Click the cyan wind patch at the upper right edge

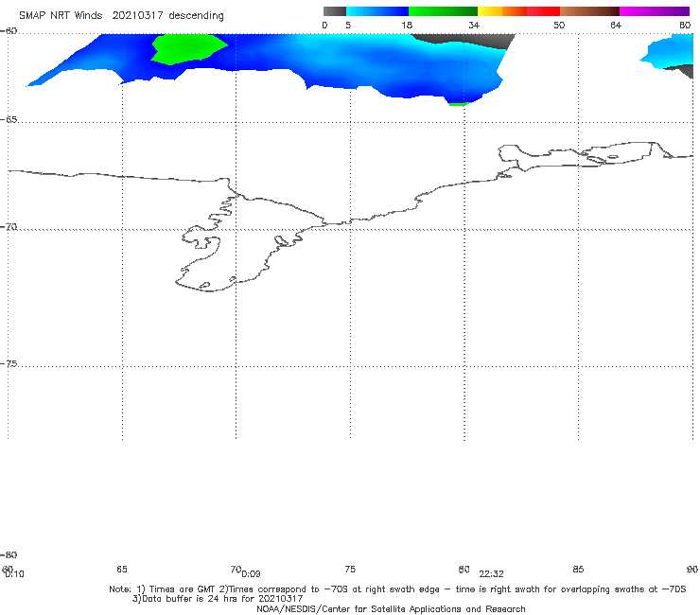pos(668,50)
